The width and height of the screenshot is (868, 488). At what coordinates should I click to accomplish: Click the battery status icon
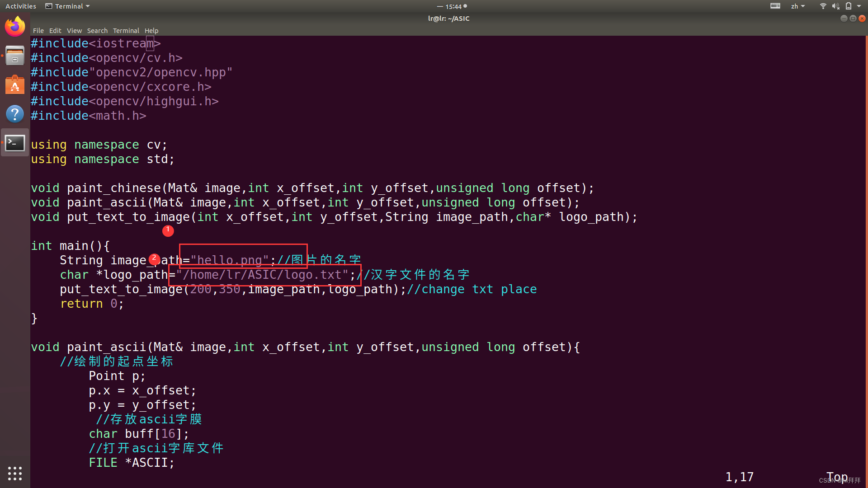pyautogui.click(x=849, y=6)
